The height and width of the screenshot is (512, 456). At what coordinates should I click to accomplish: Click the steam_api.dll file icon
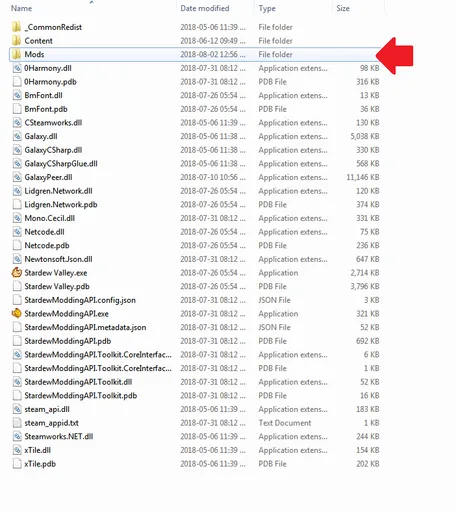point(17,409)
